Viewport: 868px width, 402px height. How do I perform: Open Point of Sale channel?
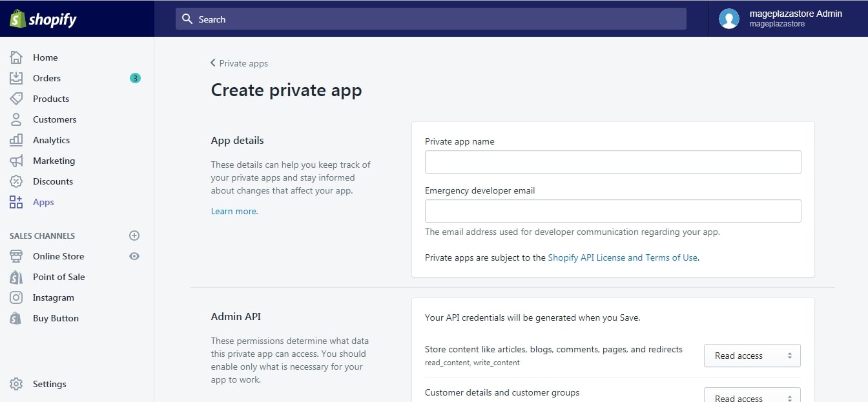pyautogui.click(x=59, y=277)
